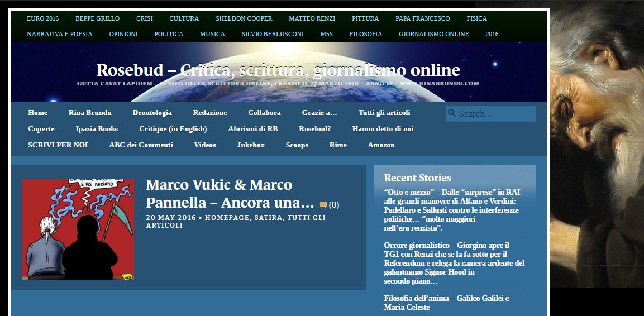Open the Jukebox page
The image size is (644, 316).
[x=251, y=145]
